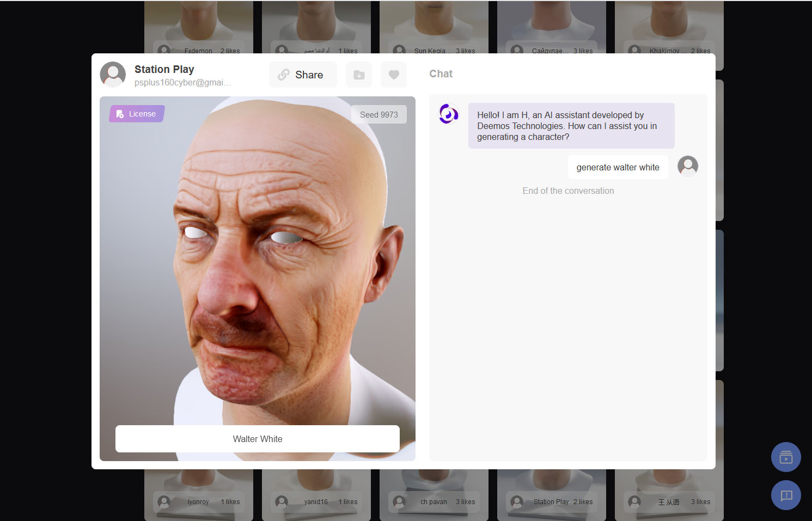This screenshot has height=521, width=812.
Task: Click lyonroy's avatar icon
Action: [x=164, y=501]
